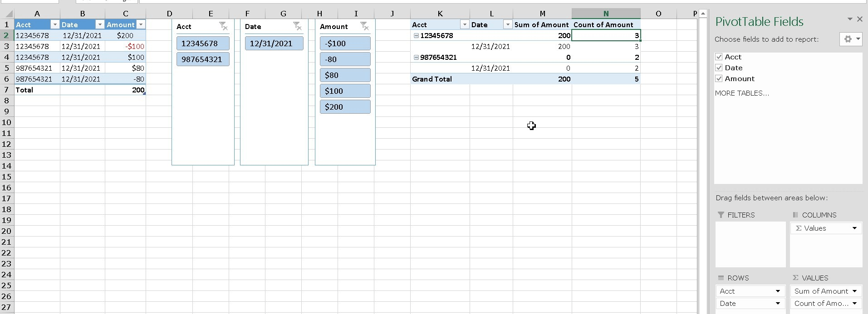Open Count of Amount dropdown in VALUES

pyautogui.click(x=854, y=304)
